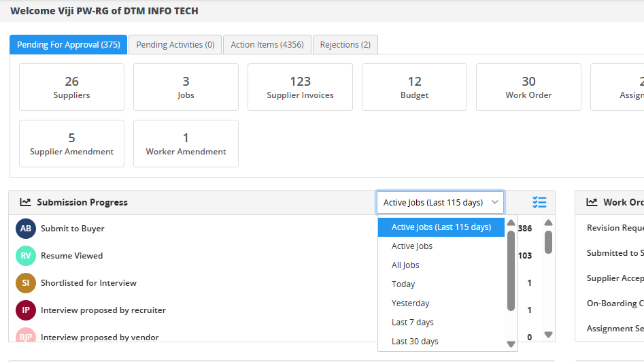The image size is (644, 362).
Task: Select Yesterday in the dropdown list
Action: pyautogui.click(x=441, y=303)
